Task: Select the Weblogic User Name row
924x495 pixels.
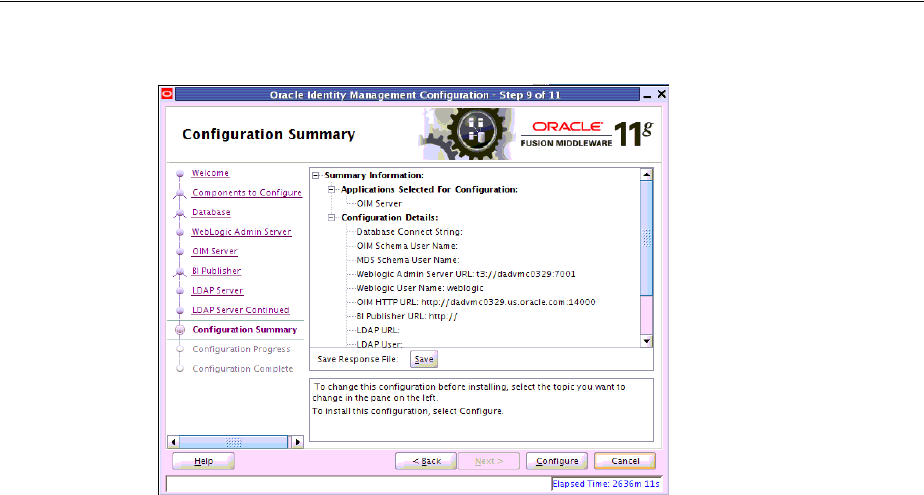Action: [420, 288]
